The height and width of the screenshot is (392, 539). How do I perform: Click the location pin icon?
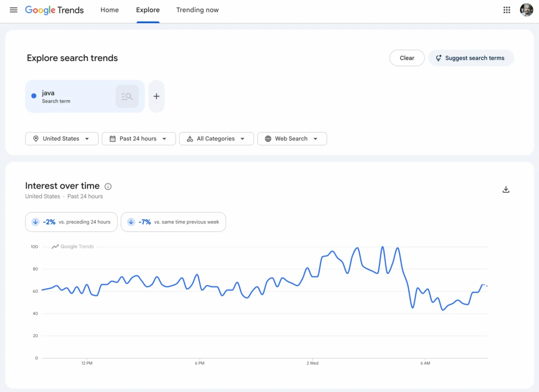click(36, 139)
